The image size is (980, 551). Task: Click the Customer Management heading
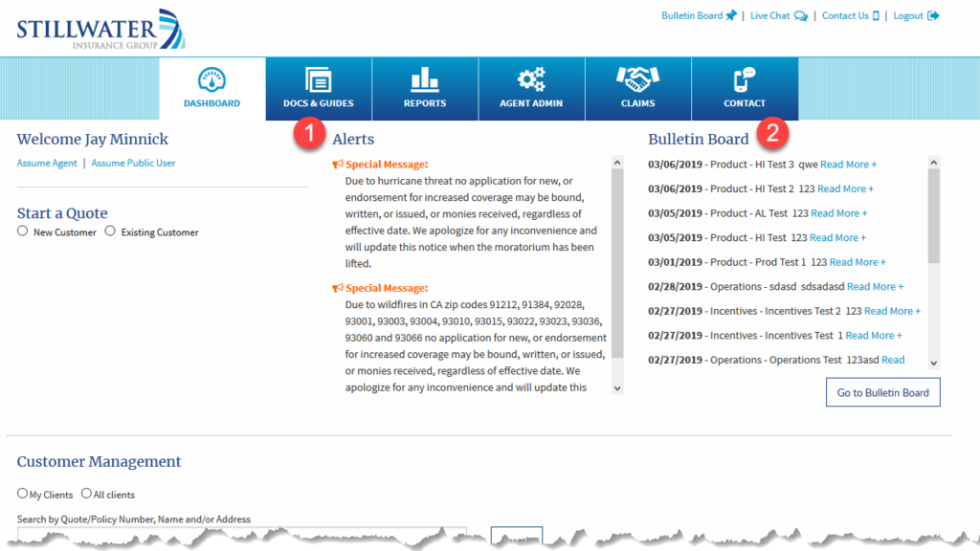tap(99, 462)
